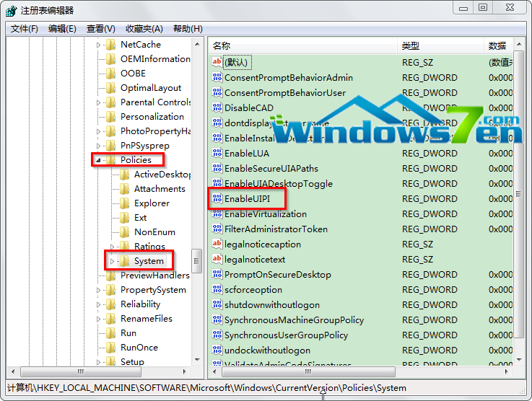Click the DWORD icon beside EnableSecureUIAPaths
Viewport: 532px width, 401px height.
tap(217, 168)
